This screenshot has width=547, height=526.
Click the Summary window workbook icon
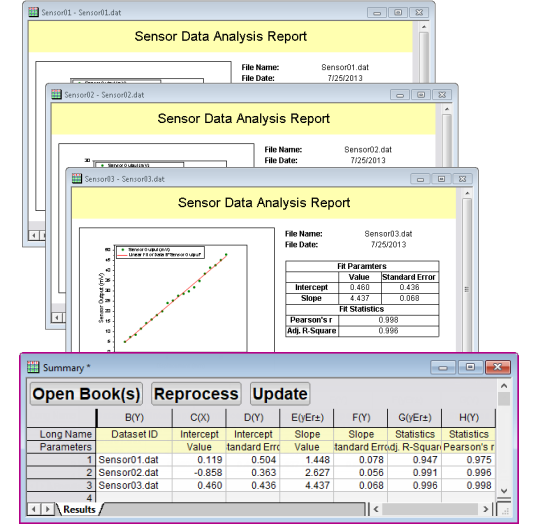pyautogui.click(x=33, y=367)
